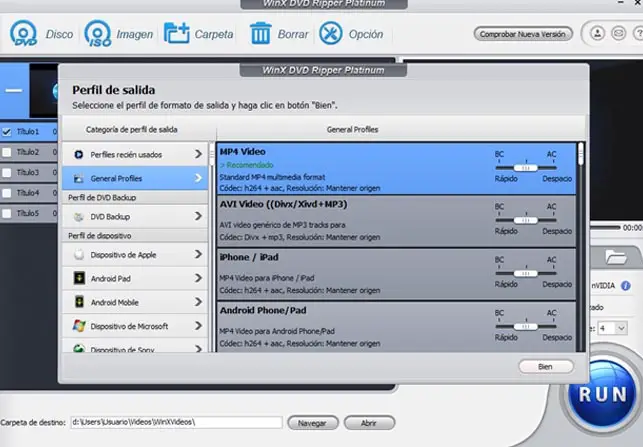Click the user account icon in toolbar
This screenshot has width=643, height=447.
coord(597,33)
